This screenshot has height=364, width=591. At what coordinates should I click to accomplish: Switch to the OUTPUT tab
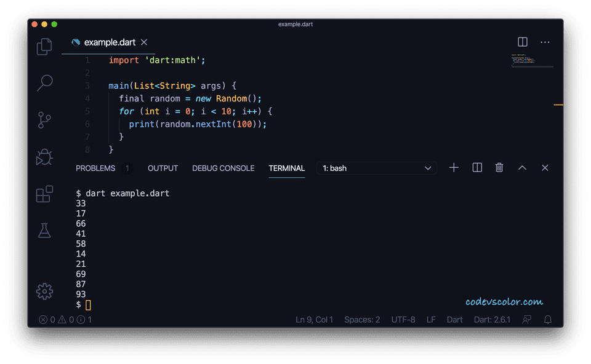(x=163, y=167)
